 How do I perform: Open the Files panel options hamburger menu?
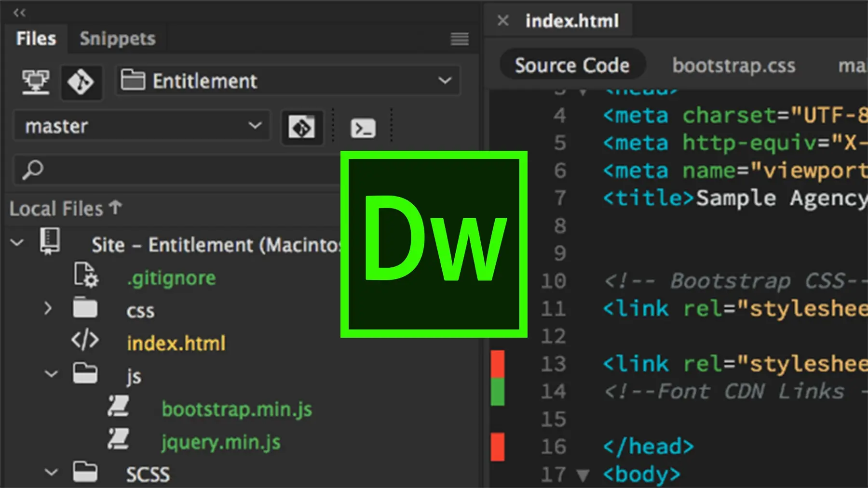459,39
